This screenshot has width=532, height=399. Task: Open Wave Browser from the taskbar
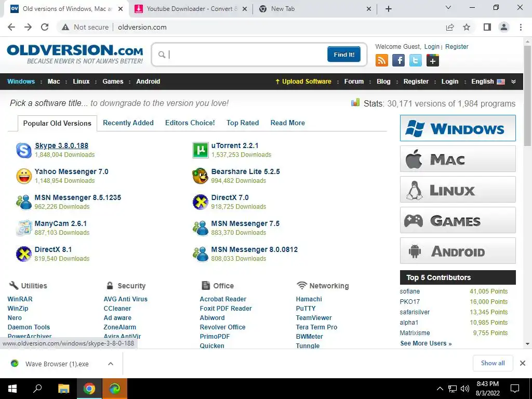[115, 389]
